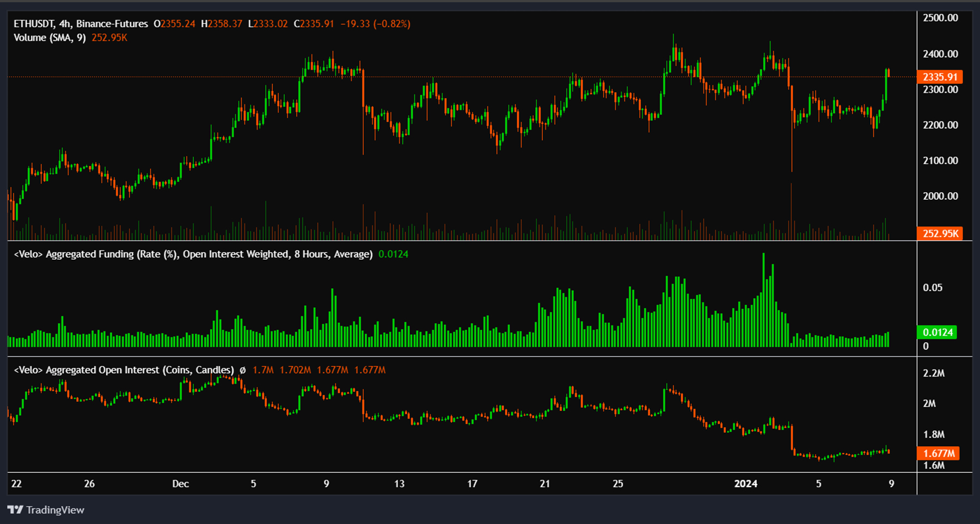Screen dimensions: 980x524
Task: Open the Velo Aggregated Open Interest legend
Action: (124, 370)
